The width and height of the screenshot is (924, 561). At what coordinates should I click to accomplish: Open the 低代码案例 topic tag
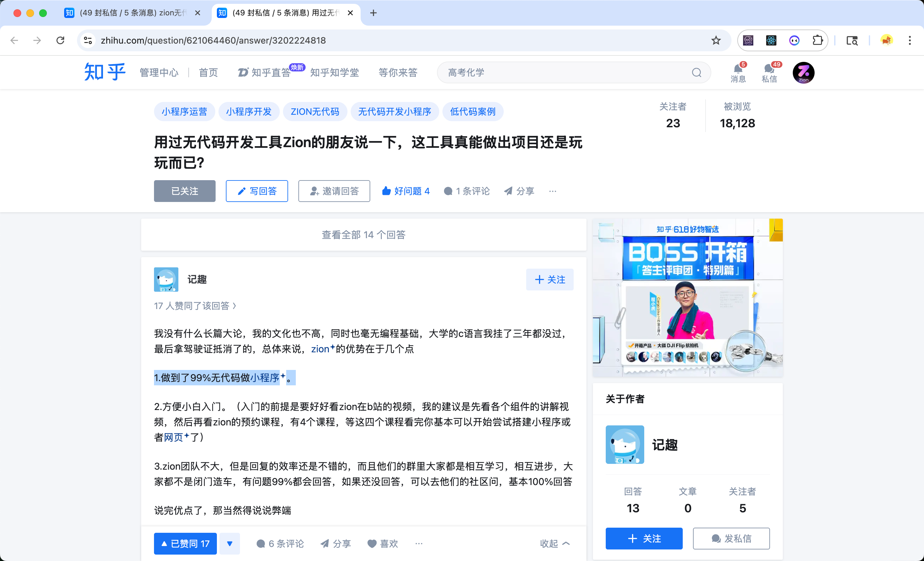[x=473, y=112]
